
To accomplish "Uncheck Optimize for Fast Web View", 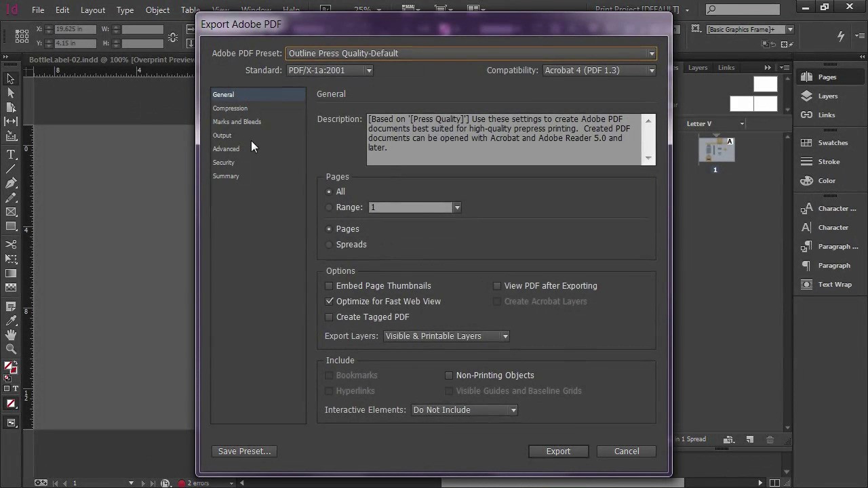I will tap(330, 302).
